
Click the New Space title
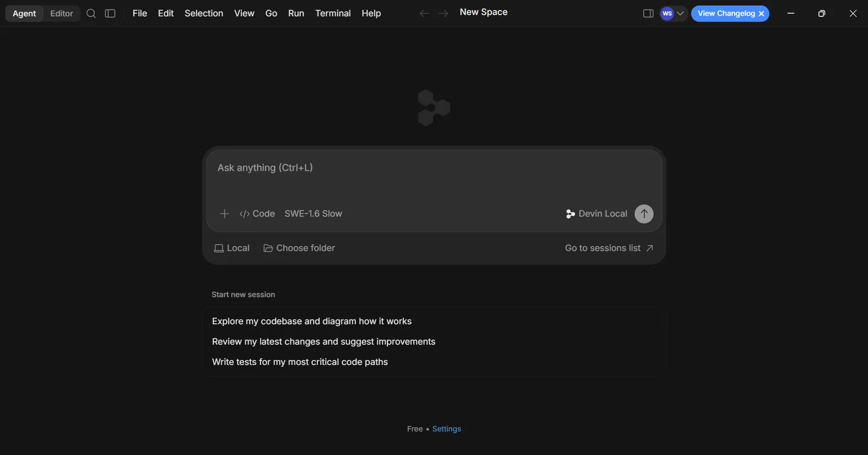tap(483, 12)
